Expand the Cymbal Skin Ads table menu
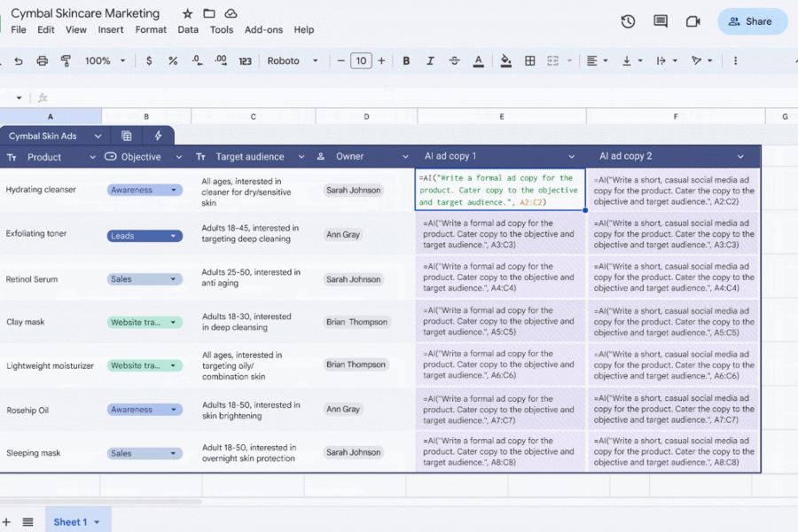Image resolution: width=798 pixels, height=532 pixels. [98, 137]
